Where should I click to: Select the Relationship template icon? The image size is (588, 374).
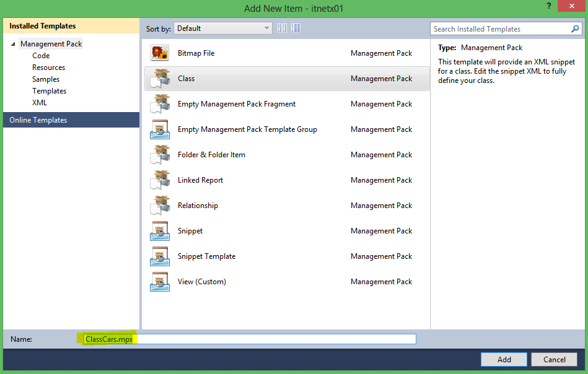click(160, 206)
